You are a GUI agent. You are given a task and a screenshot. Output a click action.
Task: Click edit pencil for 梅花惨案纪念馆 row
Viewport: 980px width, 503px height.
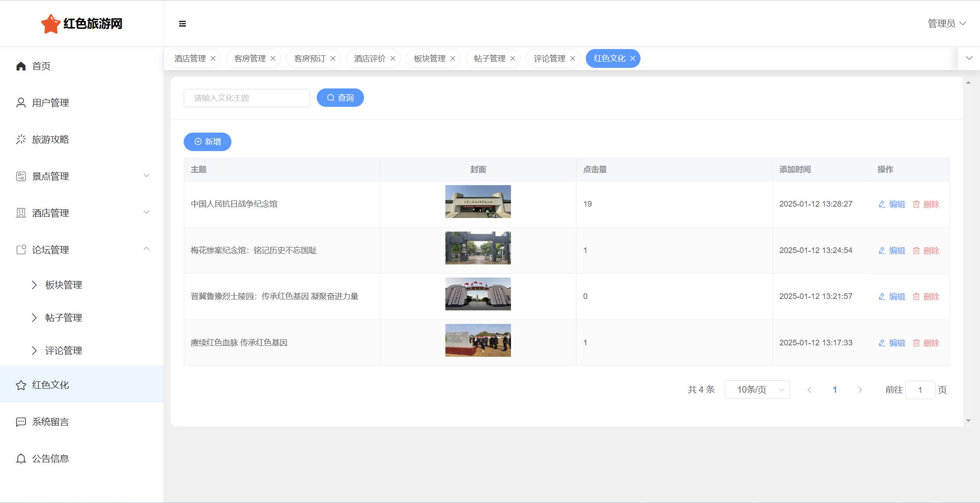[882, 250]
